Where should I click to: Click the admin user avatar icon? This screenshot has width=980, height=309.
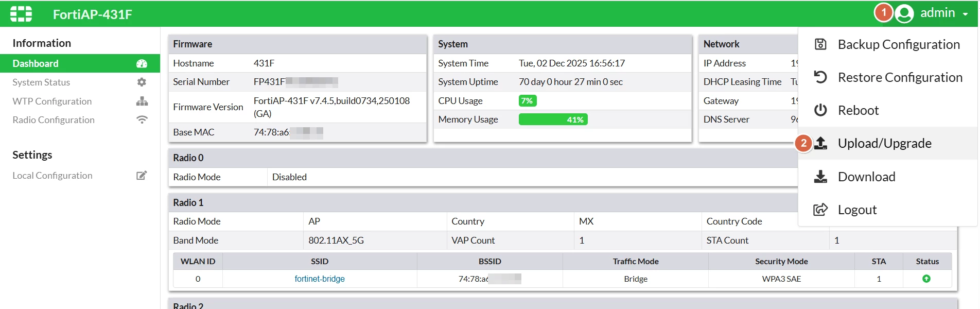(x=904, y=13)
